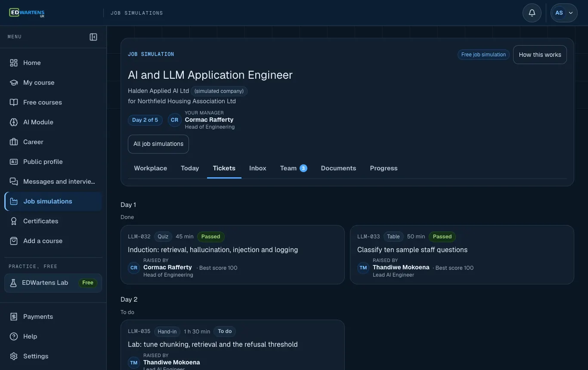The width and height of the screenshot is (588, 370).
Task: Open the Inbox tab
Action: pyautogui.click(x=258, y=168)
